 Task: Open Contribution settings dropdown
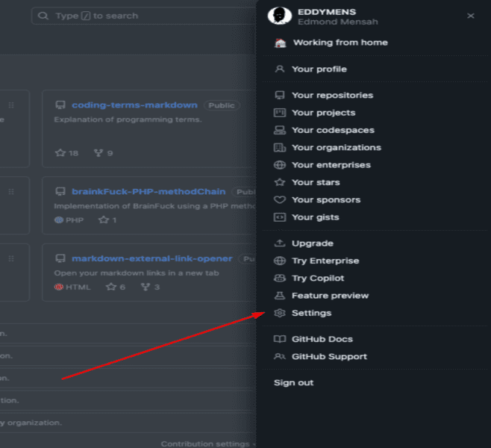coord(208,444)
